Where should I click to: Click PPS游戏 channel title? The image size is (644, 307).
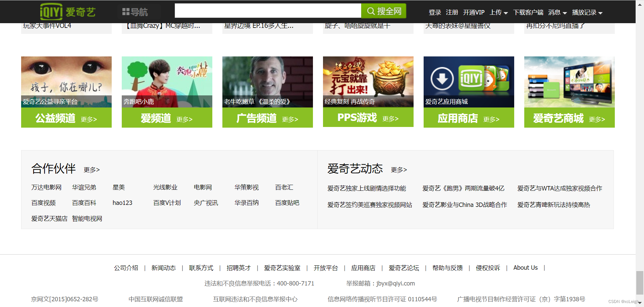[357, 118]
